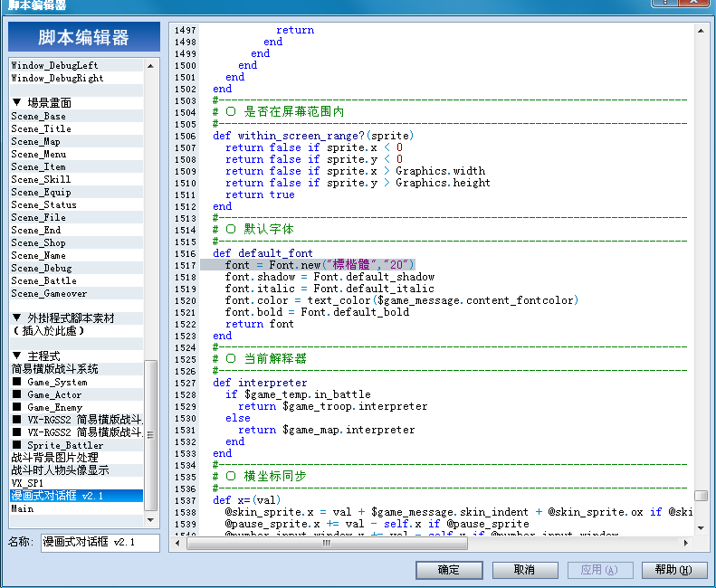Click the code editor scroll-right arrow
The height and width of the screenshot is (588, 716).
pyautogui.click(x=685, y=544)
